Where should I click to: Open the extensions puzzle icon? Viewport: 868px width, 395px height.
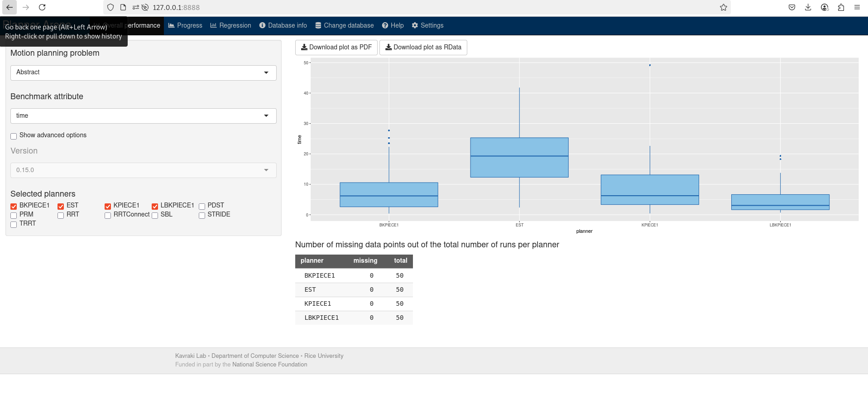[841, 7]
